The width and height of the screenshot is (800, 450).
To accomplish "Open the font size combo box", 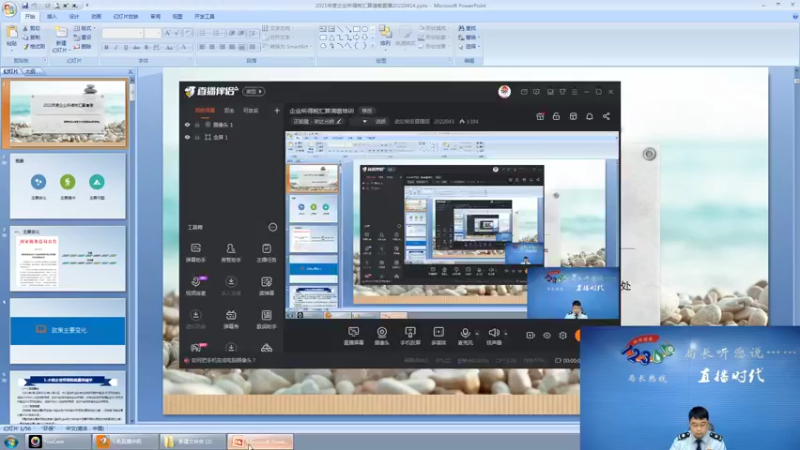I will click(153, 33).
